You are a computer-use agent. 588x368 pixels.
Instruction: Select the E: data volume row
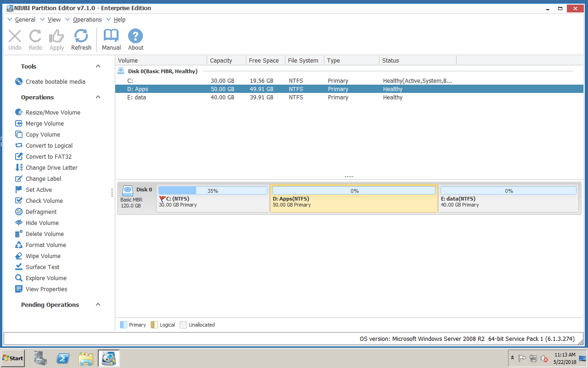(349, 97)
